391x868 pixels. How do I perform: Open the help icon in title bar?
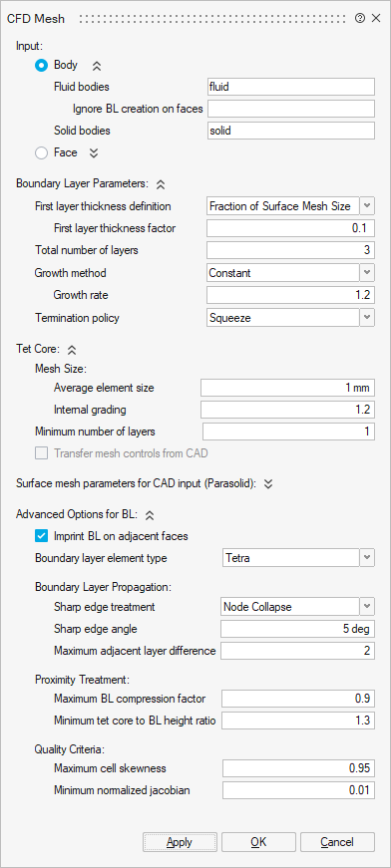tap(360, 18)
